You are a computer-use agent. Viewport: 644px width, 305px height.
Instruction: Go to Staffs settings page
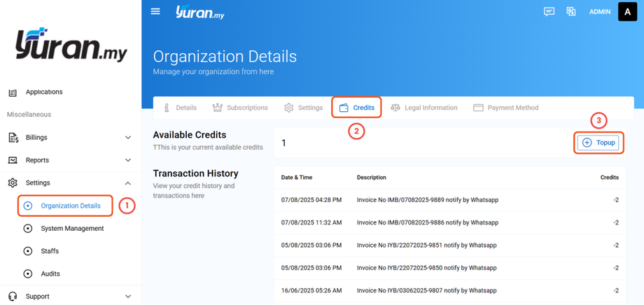coord(50,251)
